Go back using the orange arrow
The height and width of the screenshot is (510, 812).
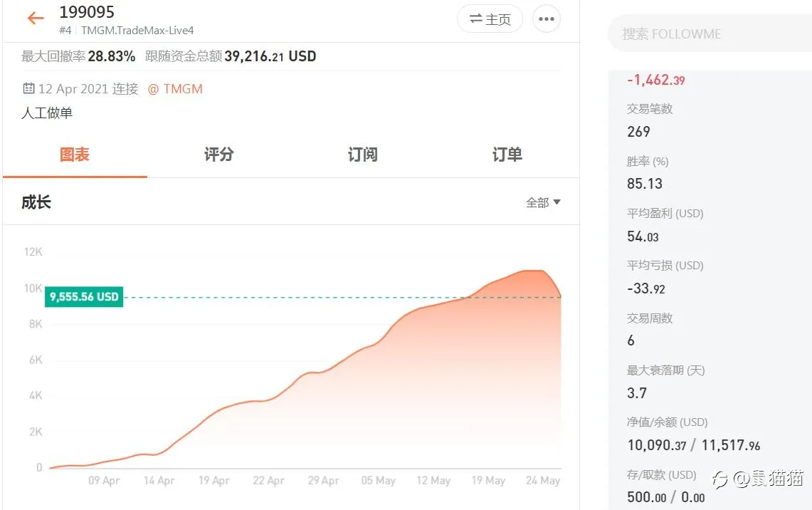[36, 18]
